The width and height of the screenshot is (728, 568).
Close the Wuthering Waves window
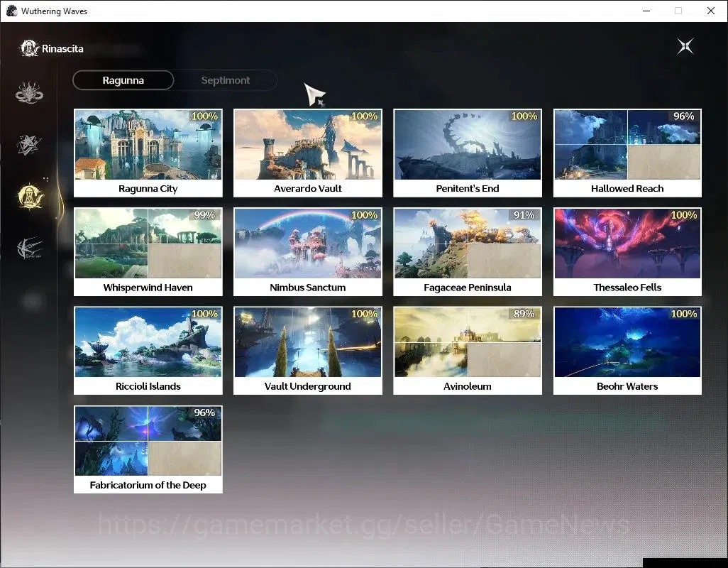711,11
